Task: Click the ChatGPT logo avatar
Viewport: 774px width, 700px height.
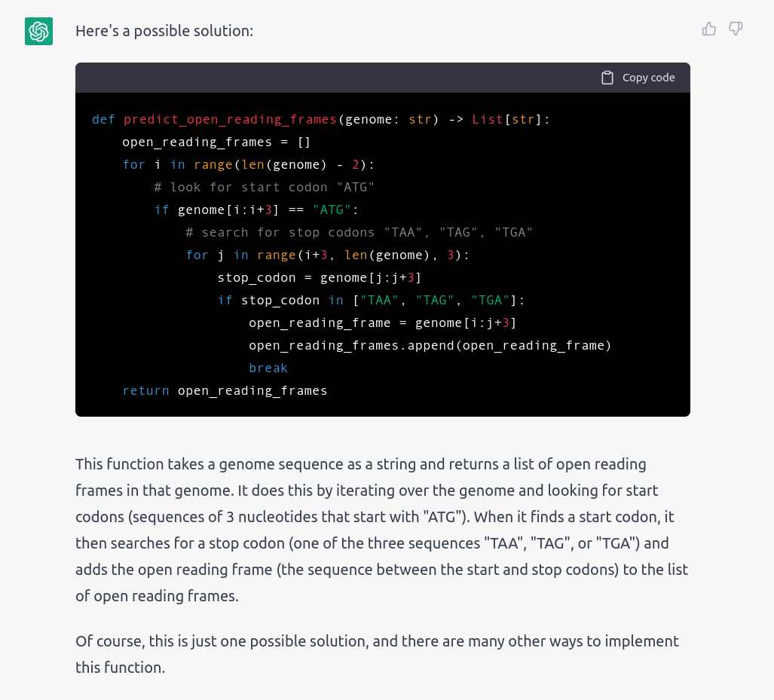Action: pyautogui.click(x=39, y=31)
